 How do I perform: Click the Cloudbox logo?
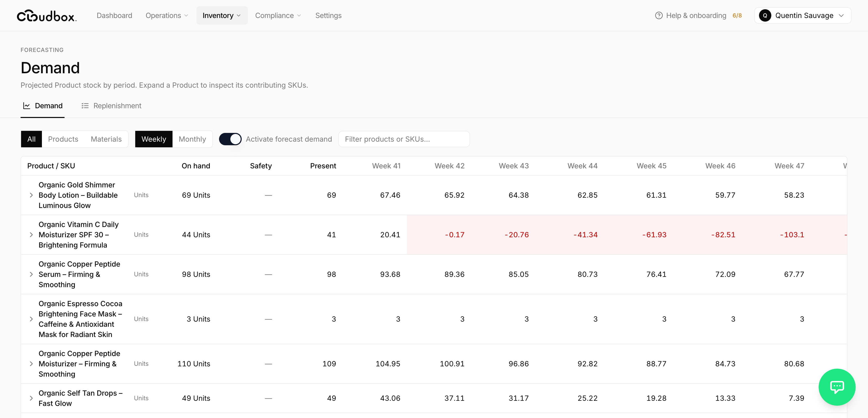coord(47,15)
